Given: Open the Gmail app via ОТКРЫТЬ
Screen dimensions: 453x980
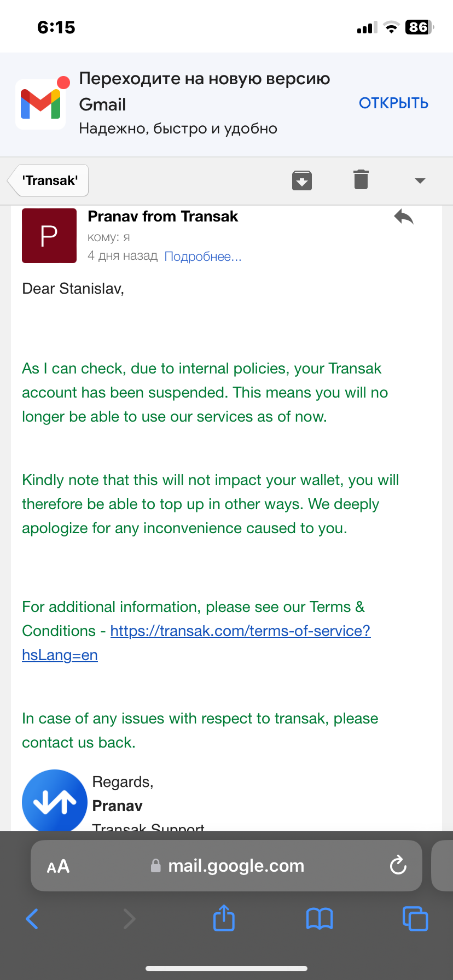Looking at the screenshot, I should [393, 103].
